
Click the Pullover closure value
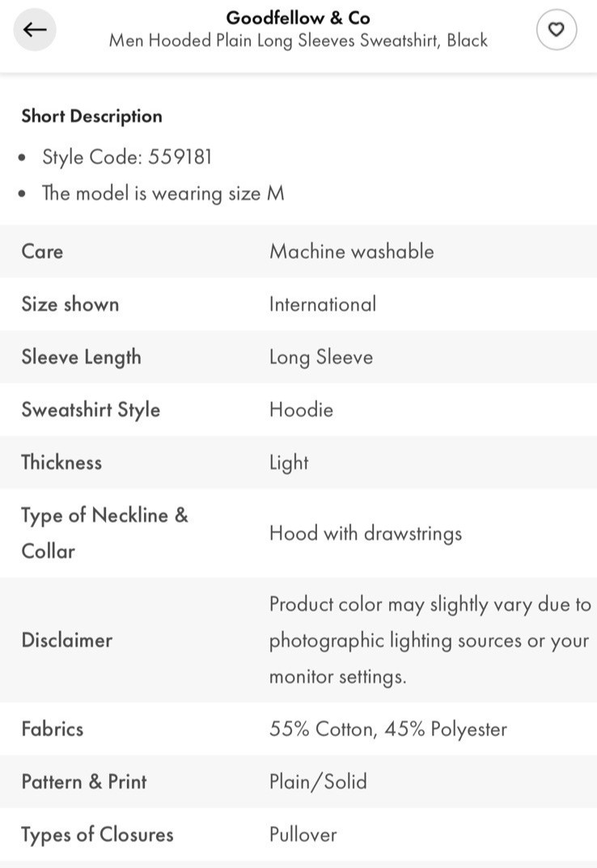[x=303, y=834]
